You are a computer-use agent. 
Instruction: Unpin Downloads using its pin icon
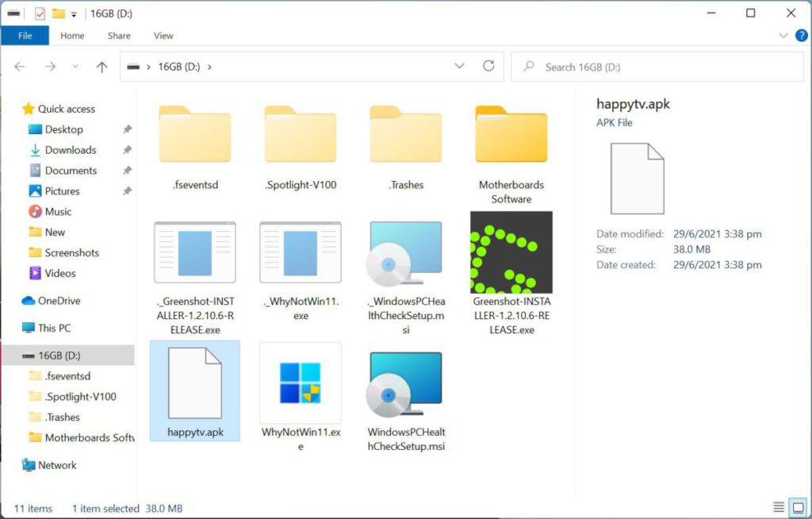tap(127, 150)
